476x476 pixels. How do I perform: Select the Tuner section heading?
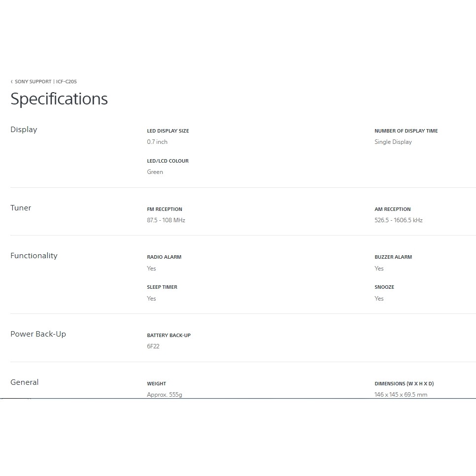click(x=21, y=208)
